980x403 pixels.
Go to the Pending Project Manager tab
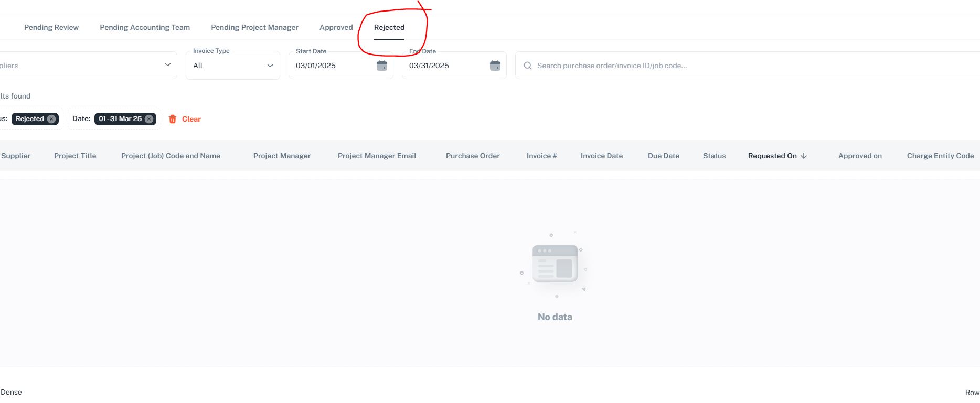click(254, 27)
